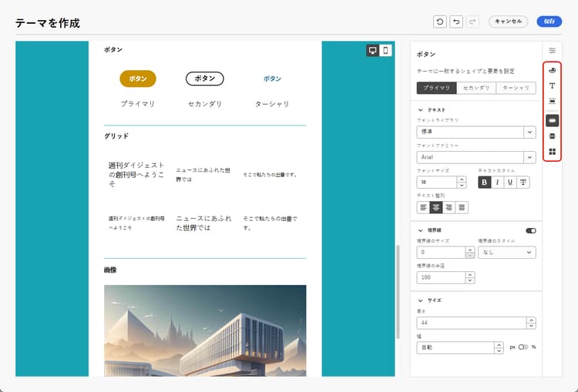Decrease border radius stepper value
This screenshot has height=392, width=578.
tap(469, 280)
